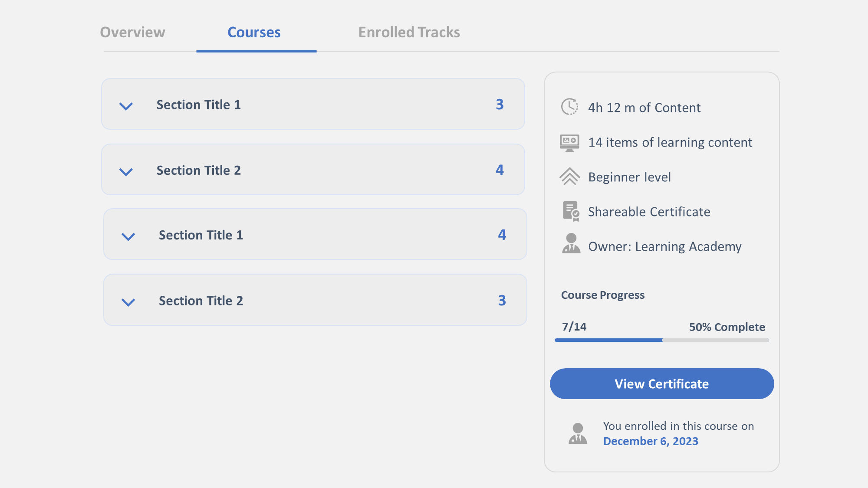This screenshot has height=488, width=868.
Task: Click the 50% Complete label
Action: click(727, 327)
